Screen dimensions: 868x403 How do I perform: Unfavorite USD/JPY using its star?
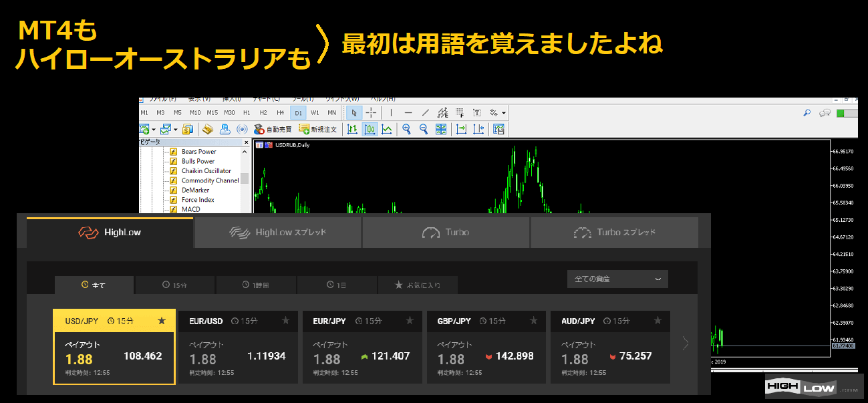[x=161, y=321]
